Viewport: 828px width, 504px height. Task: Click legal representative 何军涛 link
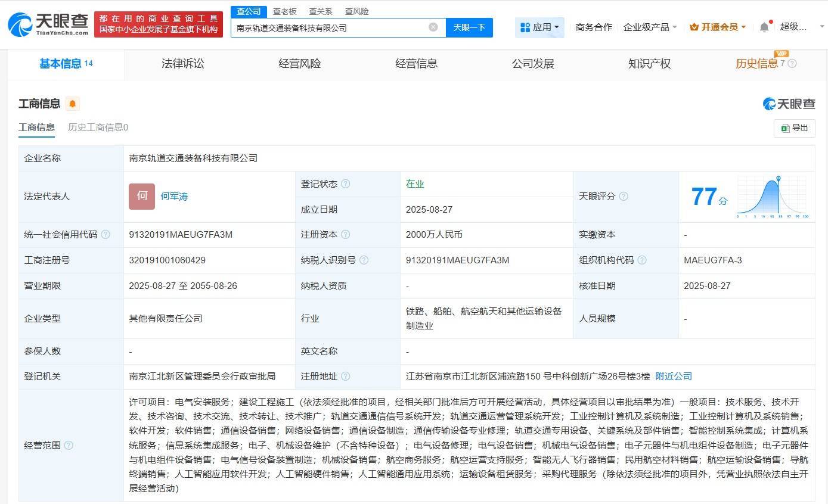(174, 197)
